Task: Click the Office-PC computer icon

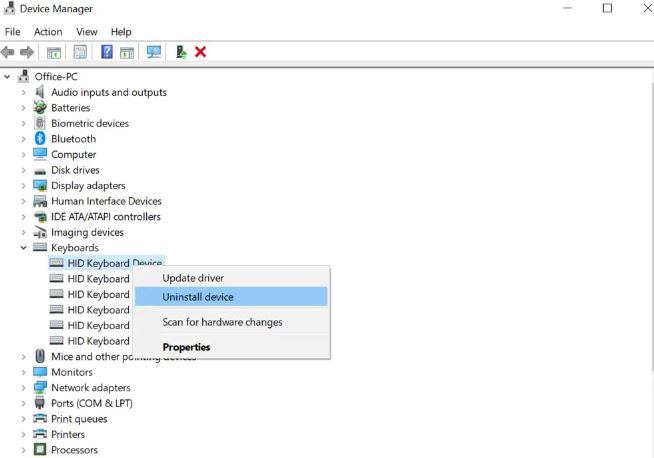Action: click(x=23, y=76)
